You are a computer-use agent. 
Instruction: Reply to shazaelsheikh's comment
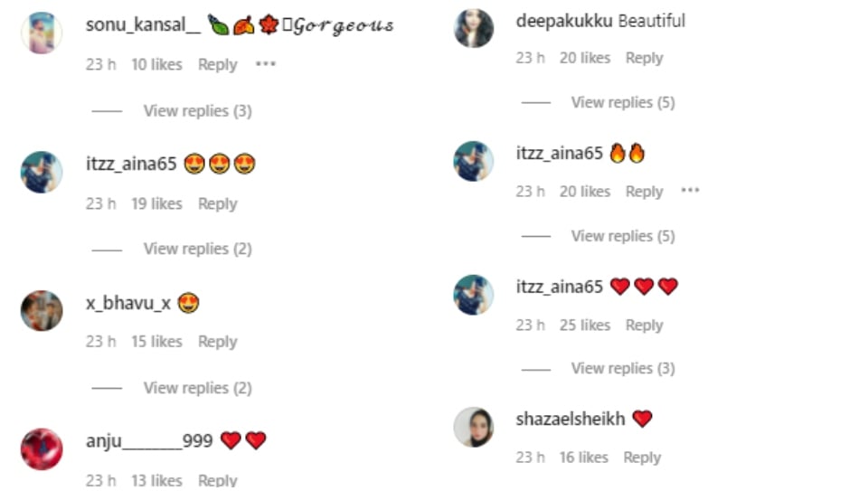[642, 458]
